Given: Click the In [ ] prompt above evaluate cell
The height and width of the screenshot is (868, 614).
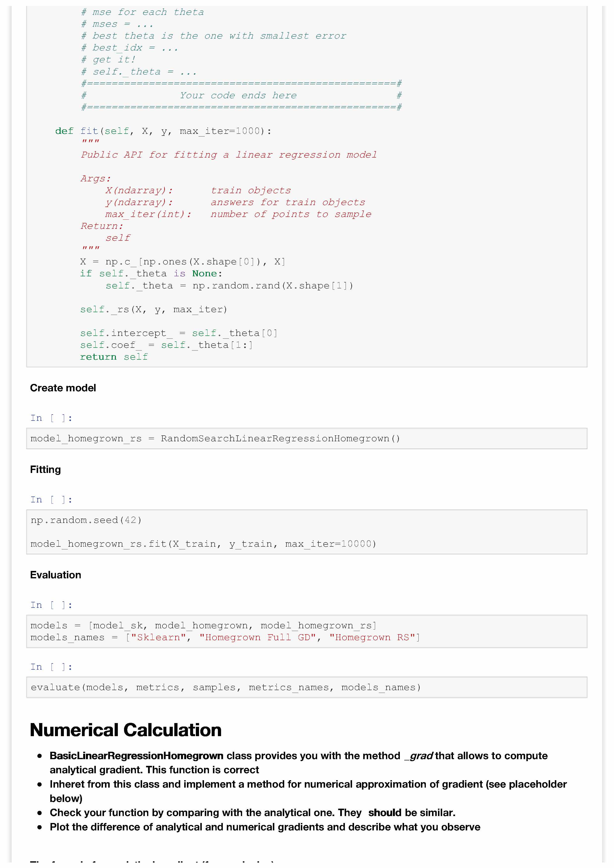Looking at the screenshot, I should click(51, 666).
